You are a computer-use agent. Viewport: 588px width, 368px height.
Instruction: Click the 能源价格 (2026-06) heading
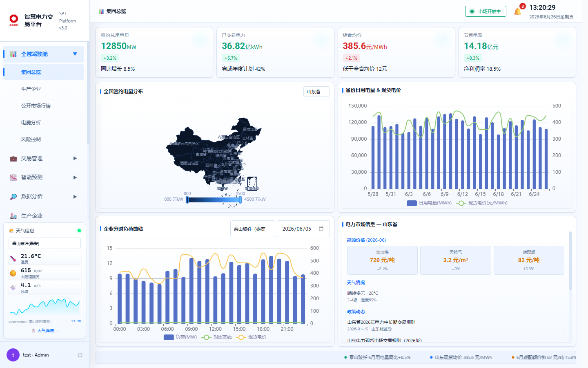pos(366,240)
